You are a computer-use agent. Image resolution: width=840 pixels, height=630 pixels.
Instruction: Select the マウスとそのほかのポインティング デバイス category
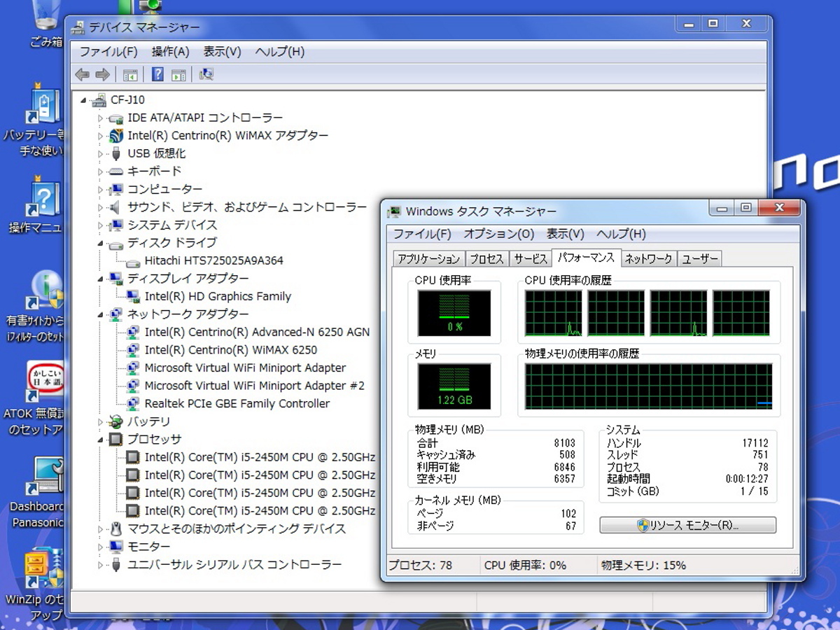[237, 528]
